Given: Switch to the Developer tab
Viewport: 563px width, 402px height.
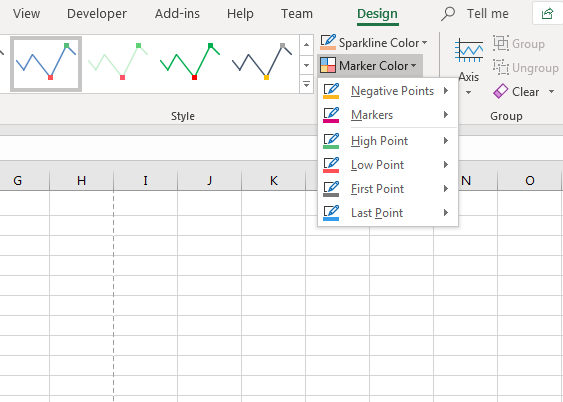Looking at the screenshot, I should (97, 14).
